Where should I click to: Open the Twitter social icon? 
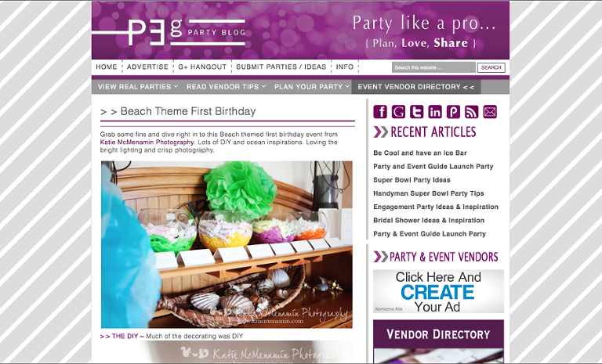[x=416, y=112]
